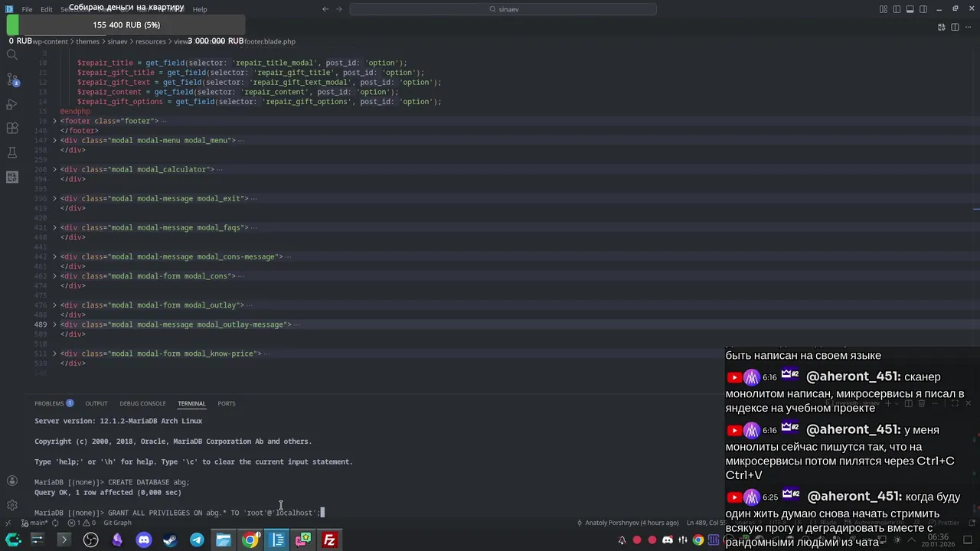The height and width of the screenshot is (551, 980).
Task: Open the application launcher menu
Action: [x=12, y=540]
